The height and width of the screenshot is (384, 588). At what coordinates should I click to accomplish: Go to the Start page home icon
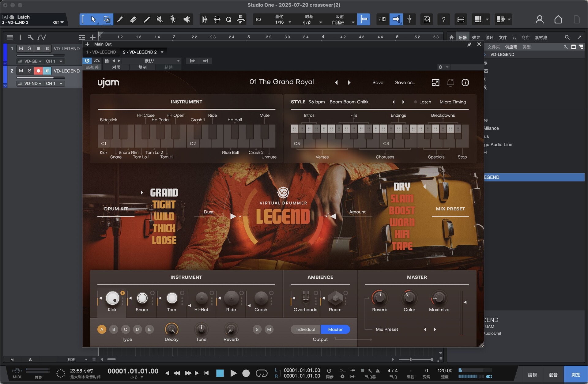(558, 20)
